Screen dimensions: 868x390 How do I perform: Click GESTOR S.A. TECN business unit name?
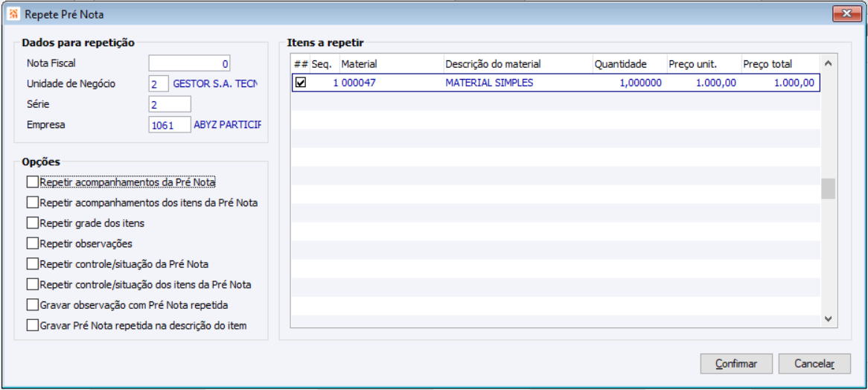point(216,84)
